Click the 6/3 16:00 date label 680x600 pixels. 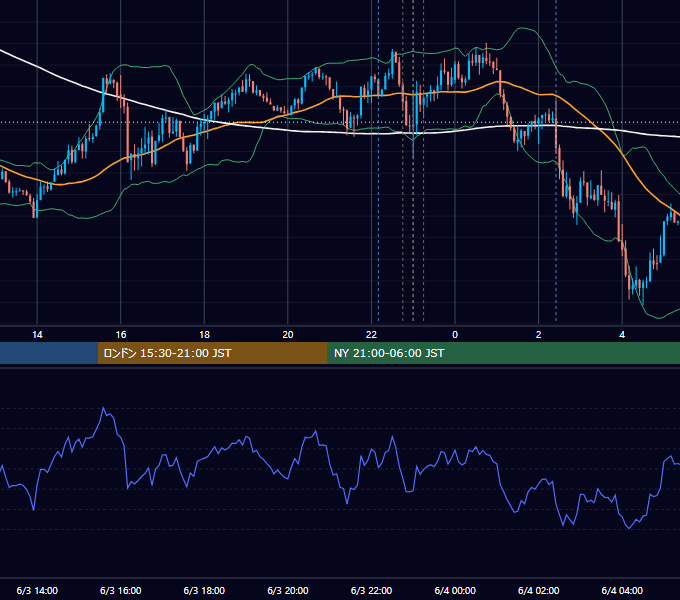coord(121,590)
